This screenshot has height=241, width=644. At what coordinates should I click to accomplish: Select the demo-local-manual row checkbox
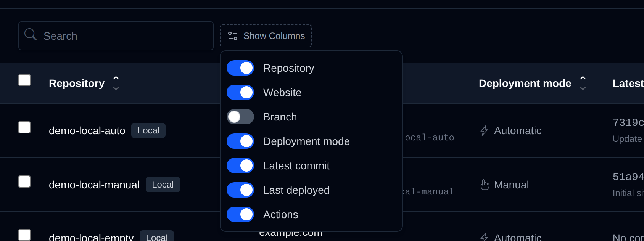point(24,182)
